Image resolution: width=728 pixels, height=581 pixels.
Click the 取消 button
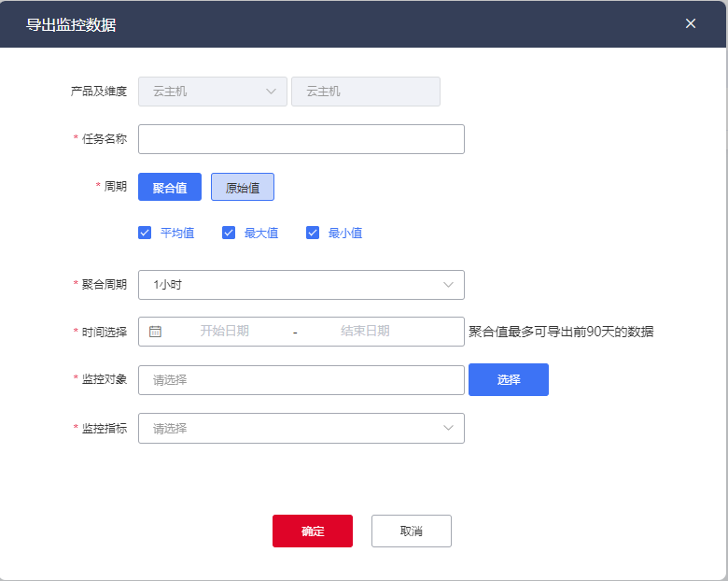pos(412,531)
